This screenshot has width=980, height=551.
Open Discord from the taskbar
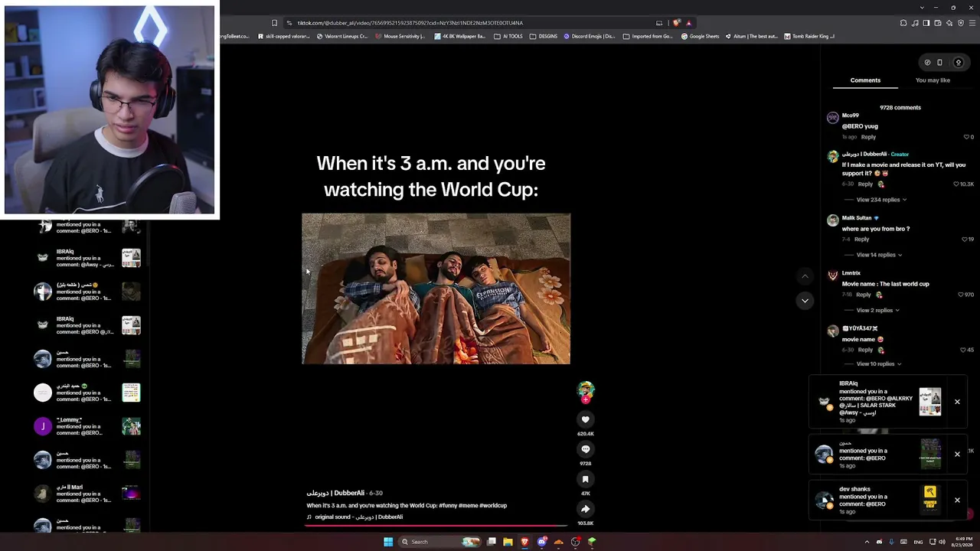542,542
